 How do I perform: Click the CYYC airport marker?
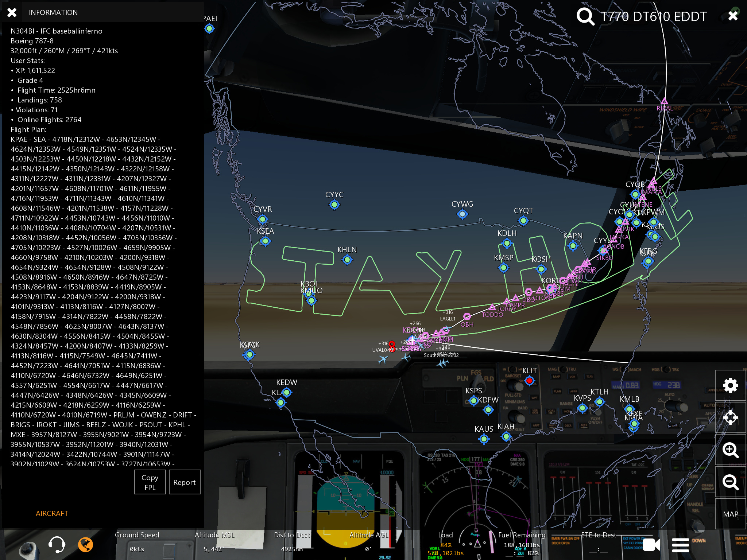coord(334,205)
